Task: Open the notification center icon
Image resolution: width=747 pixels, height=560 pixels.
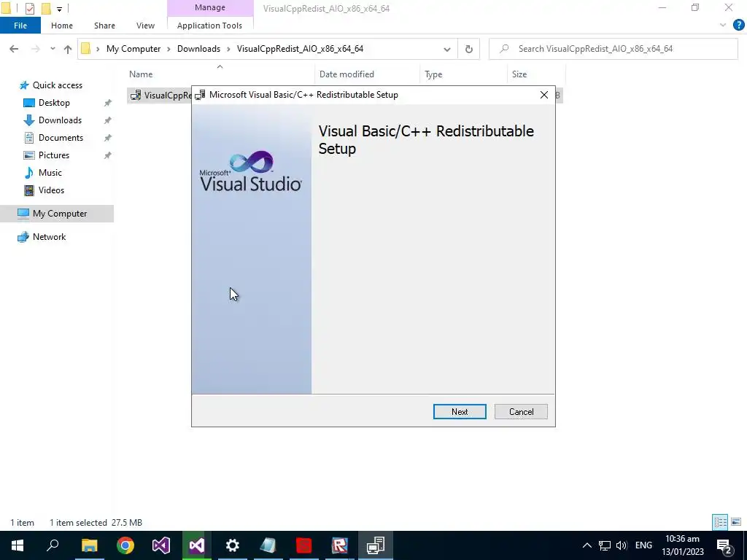Action: click(x=724, y=545)
